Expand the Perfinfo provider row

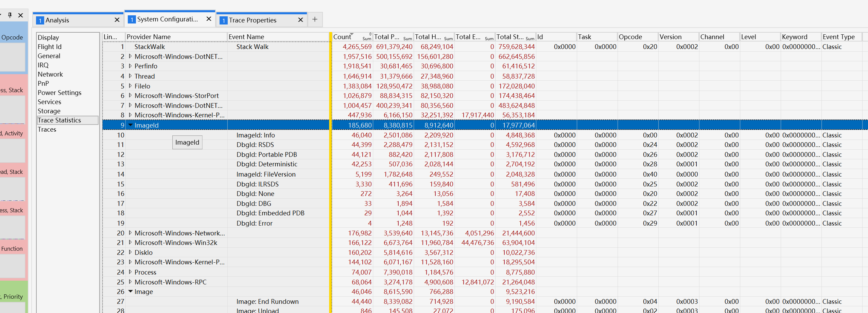click(x=130, y=66)
